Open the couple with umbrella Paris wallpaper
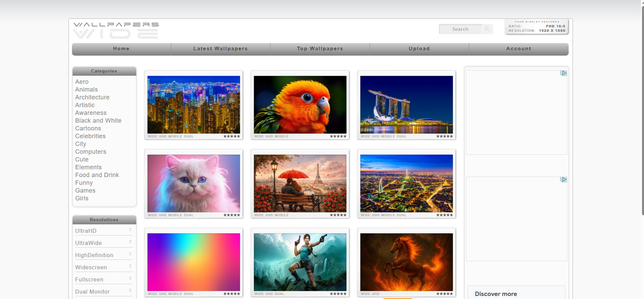The width and height of the screenshot is (644, 299). click(x=300, y=183)
